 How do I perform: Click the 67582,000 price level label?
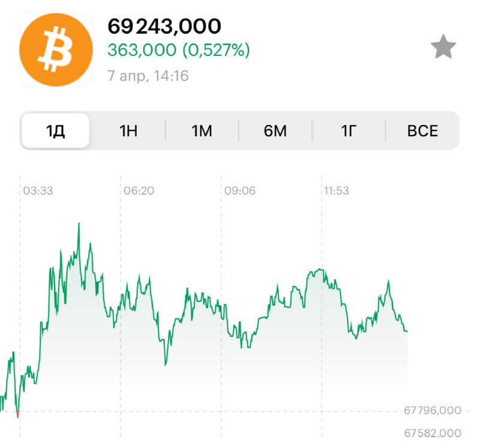(x=433, y=433)
